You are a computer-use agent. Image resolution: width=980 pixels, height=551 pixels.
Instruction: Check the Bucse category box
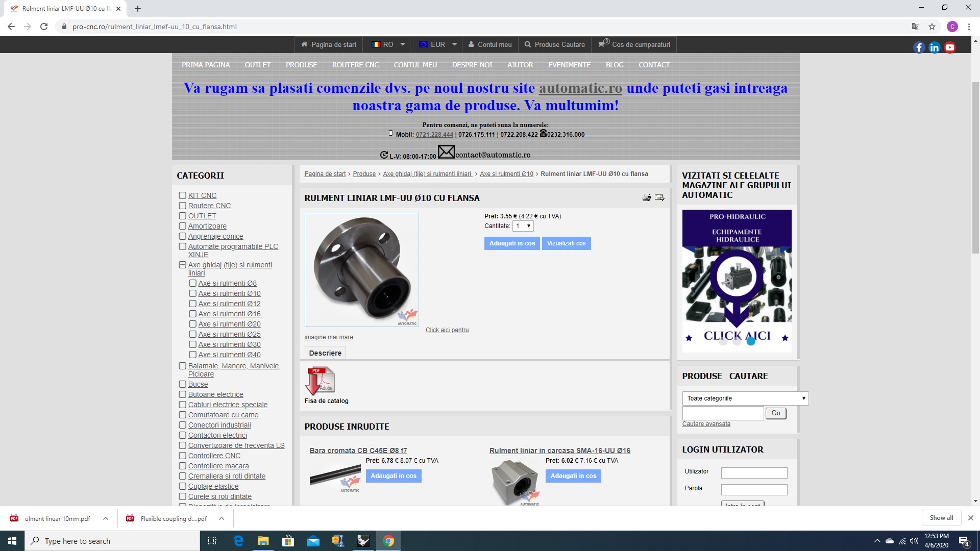click(182, 384)
